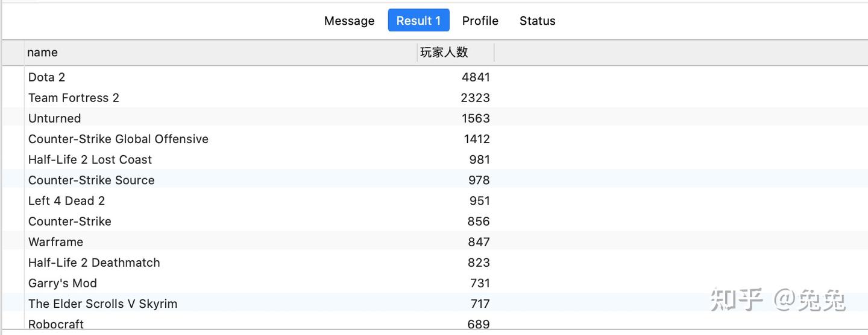Select the Team Fortress 2 cell
The image size is (868, 335).
pos(74,98)
